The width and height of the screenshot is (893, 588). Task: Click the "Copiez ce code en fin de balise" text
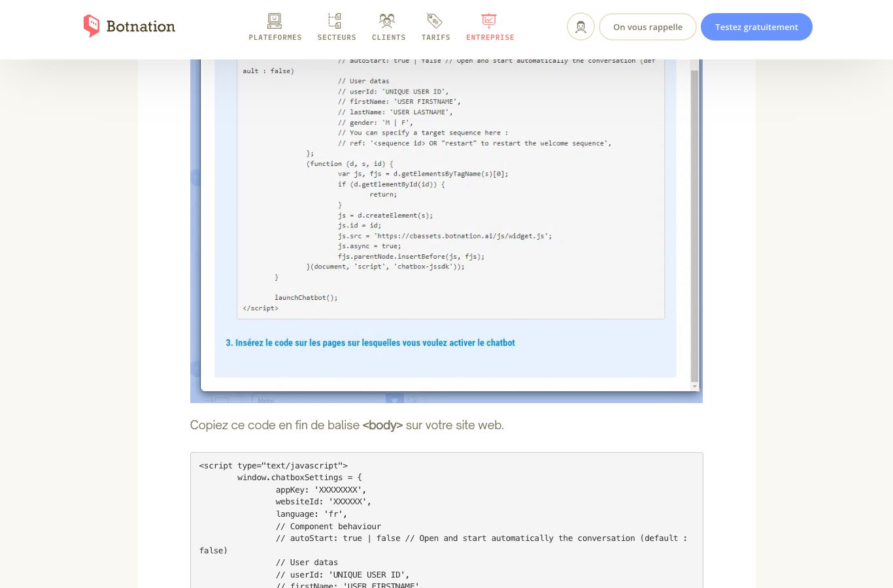[x=275, y=425]
